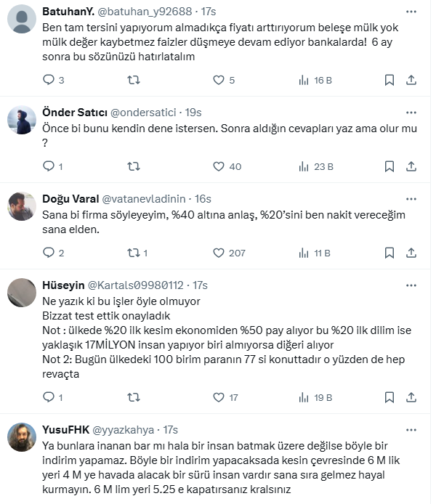
Task: Open the 17s timestamp on BatuhanY.'s tweet
Action: pos(209,12)
